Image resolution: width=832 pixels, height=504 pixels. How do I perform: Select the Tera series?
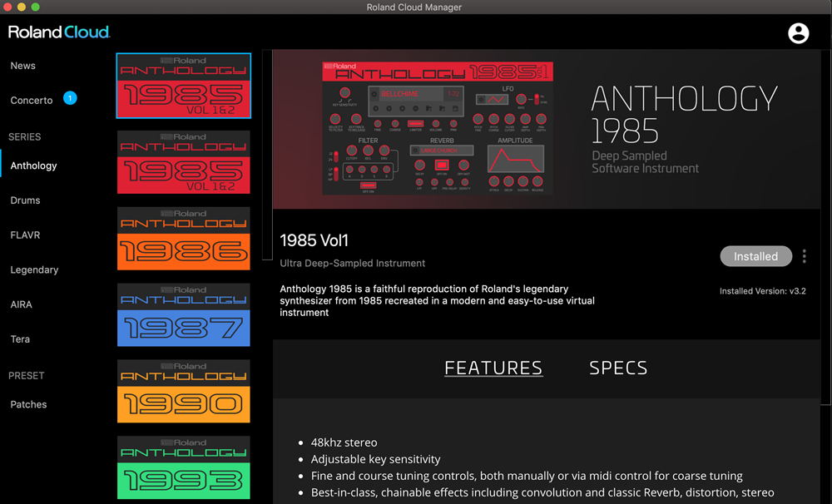pos(20,339)
